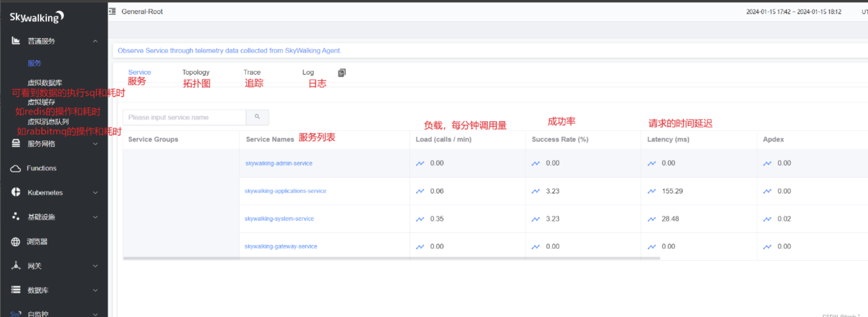Click the General-Root breadcrumb title
The image size is (868, 317).
[x=142, y=12]
